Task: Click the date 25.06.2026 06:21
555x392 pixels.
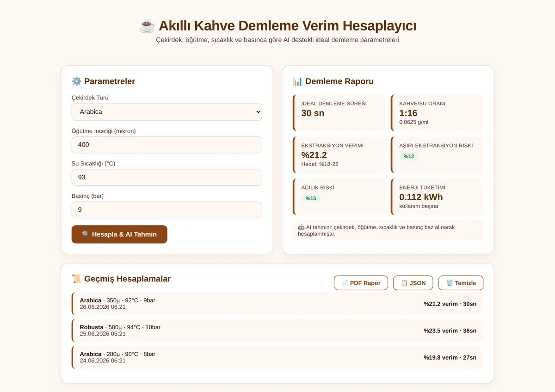Action: 103,334
